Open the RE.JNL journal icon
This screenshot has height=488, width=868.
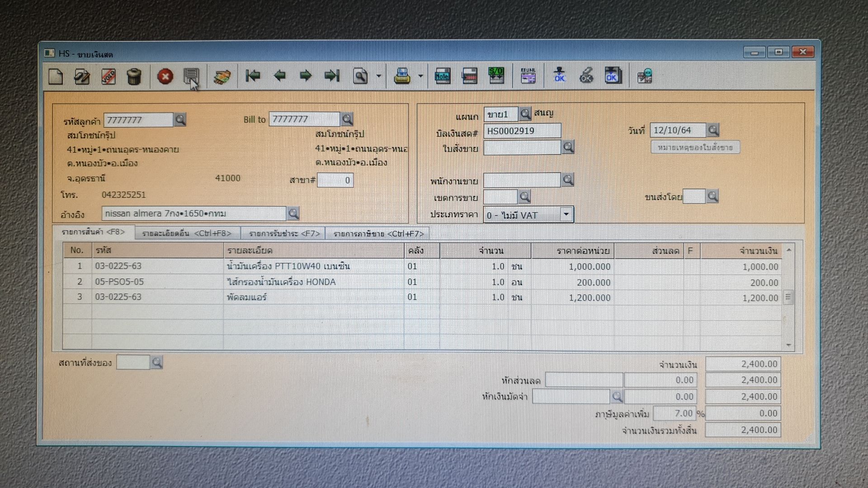tap(528, 75)
